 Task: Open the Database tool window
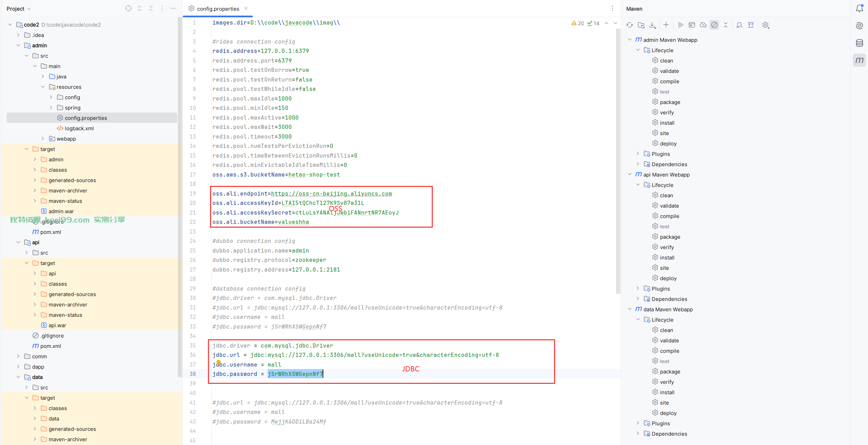coord(859,43)
